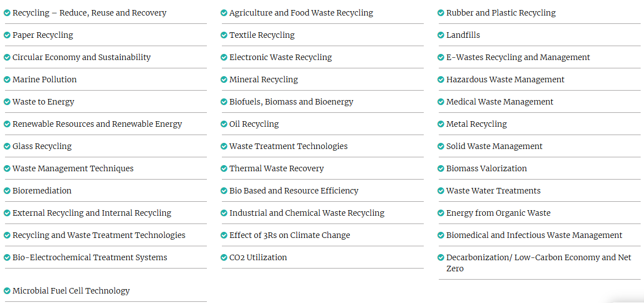Click the checkmark icon beside Textile Recycling
This screenshot has width=644, height=303.
(224, 35)
